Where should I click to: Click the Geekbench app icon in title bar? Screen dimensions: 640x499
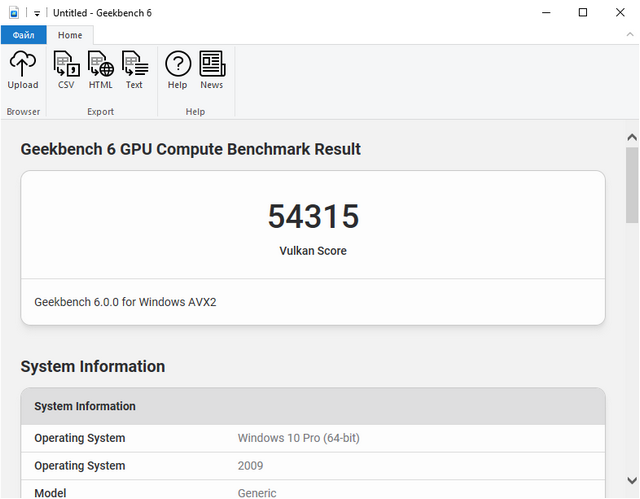coord(13,13)
